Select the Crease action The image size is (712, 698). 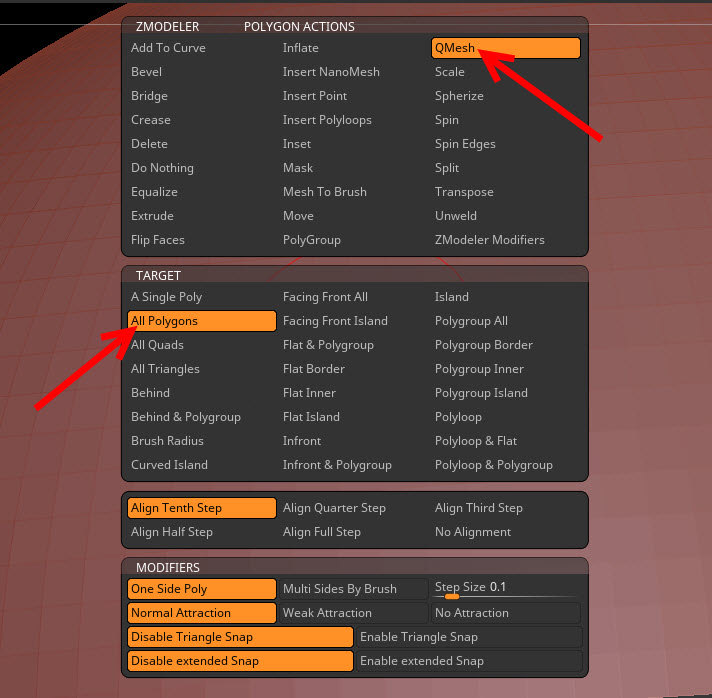tap(151, 120)
